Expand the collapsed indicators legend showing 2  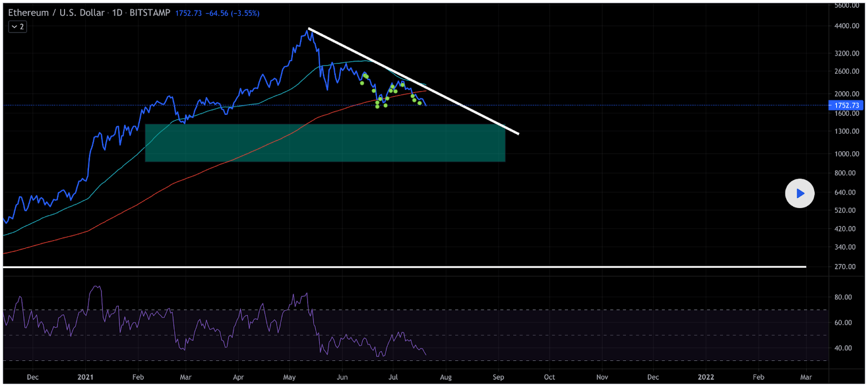coord(17,27)
